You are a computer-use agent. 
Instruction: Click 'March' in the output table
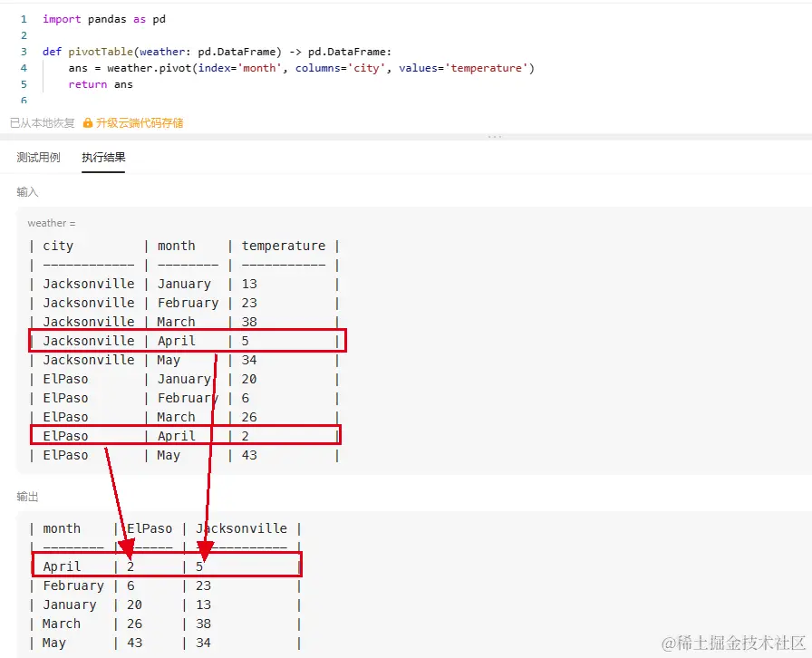(62, 624)
